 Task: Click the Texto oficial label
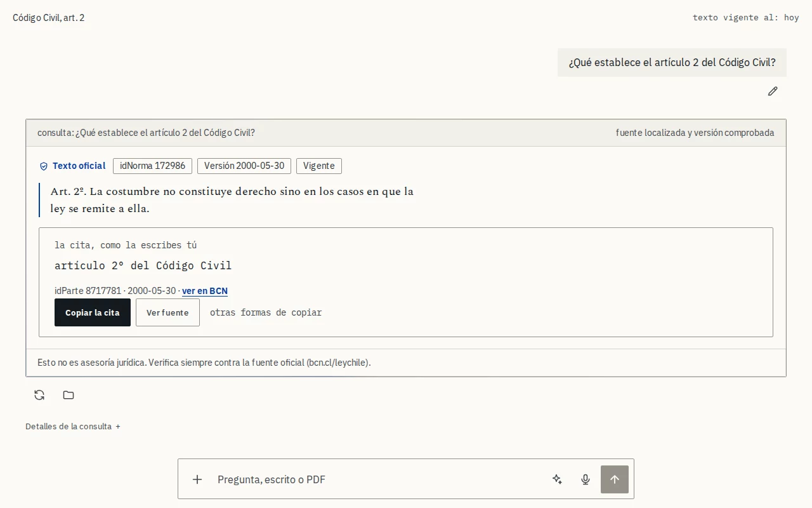(79, 166)
